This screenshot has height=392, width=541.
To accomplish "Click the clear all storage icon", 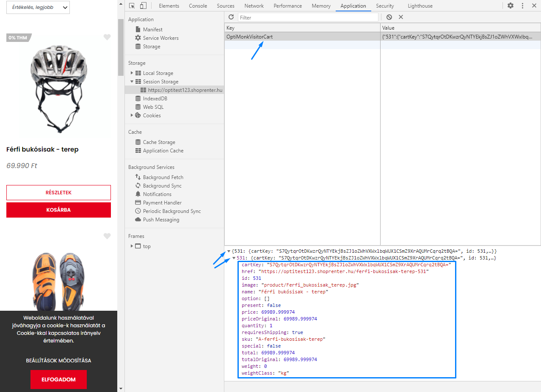I will coord(389,17).
